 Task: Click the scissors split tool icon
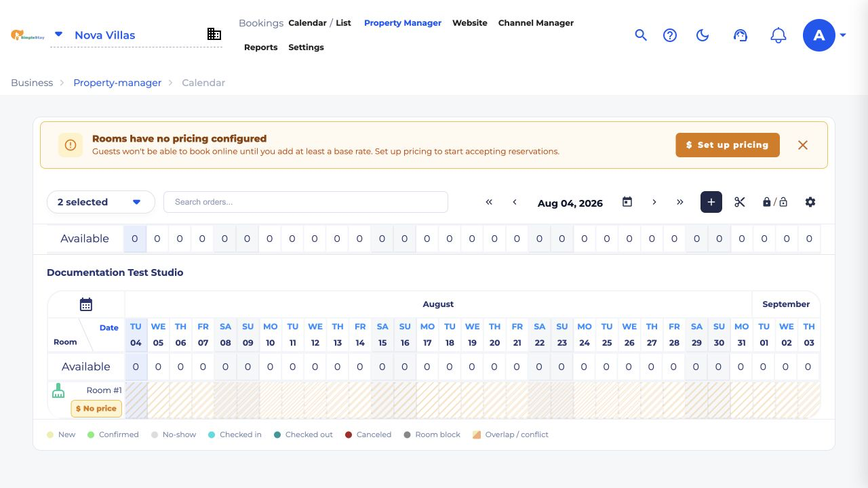[x=740, y=202]
